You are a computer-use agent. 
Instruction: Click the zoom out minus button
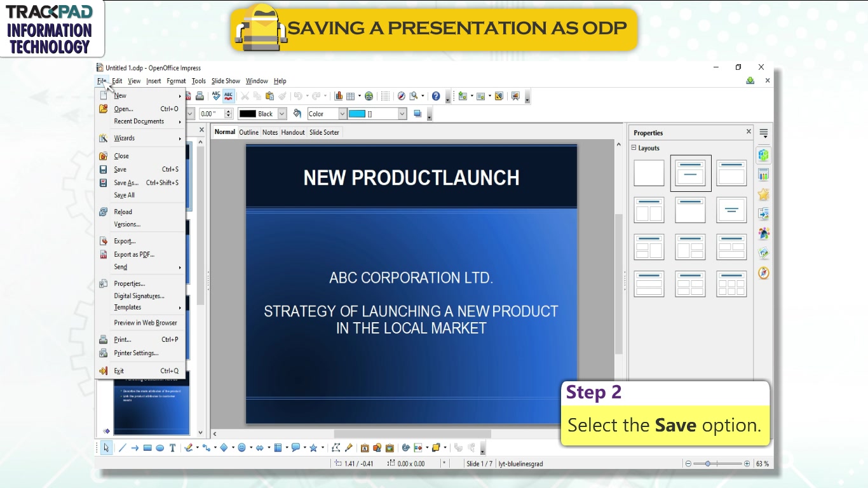(688, 464)
